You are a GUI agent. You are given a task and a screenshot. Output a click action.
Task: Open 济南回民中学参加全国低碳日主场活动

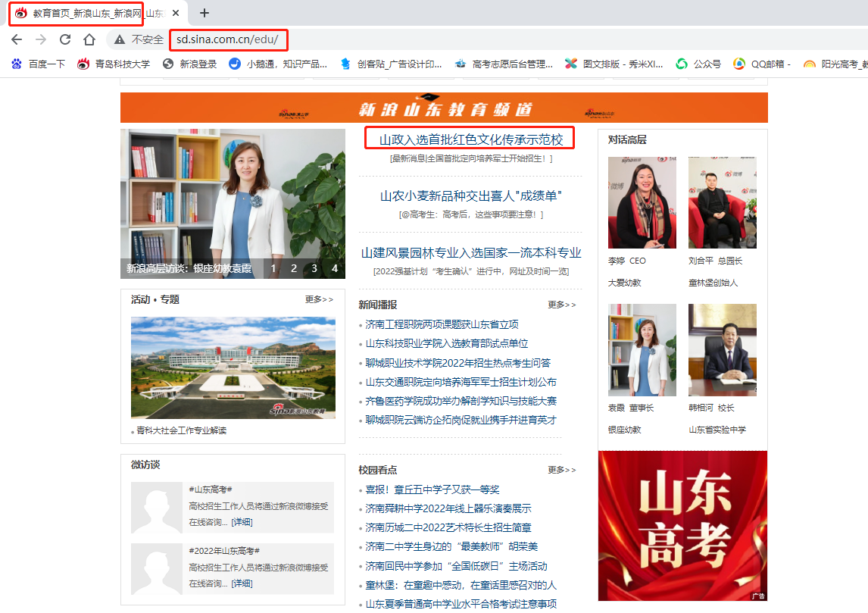[456, 566]
